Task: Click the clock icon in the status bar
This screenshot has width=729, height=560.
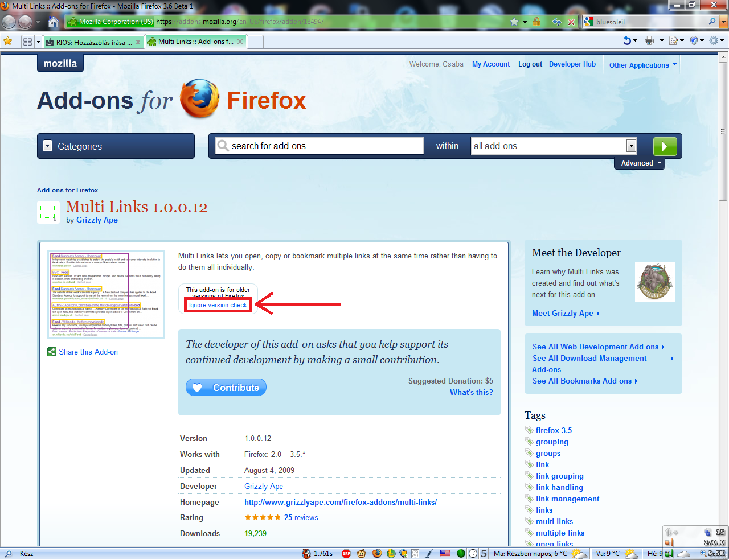Action: (473, 553)
